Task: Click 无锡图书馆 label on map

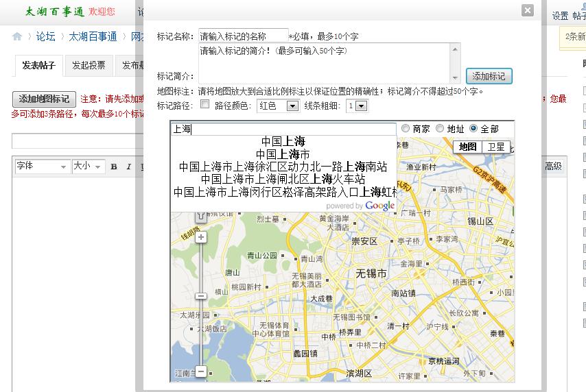Action: tap(351, 317)
